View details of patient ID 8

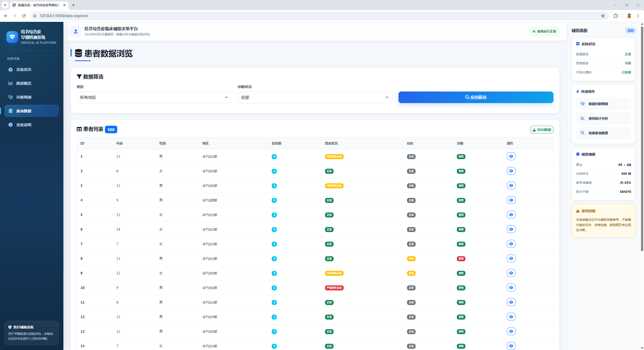point(511,258)
